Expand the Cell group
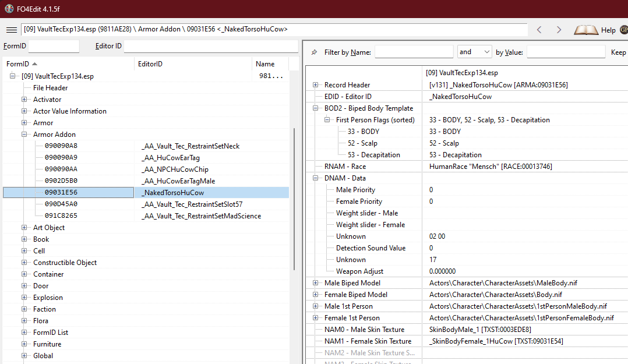This screenshot has height=364, width=628. [24, 250]
